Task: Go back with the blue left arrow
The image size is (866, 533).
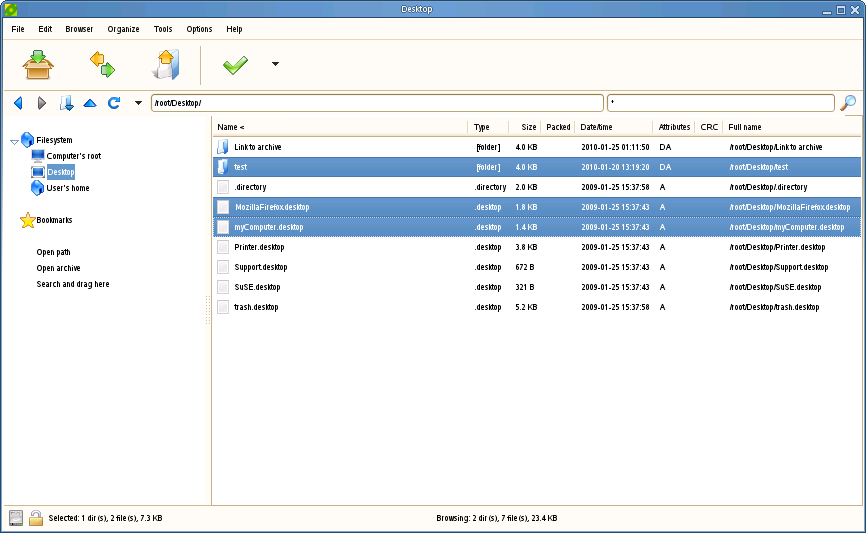Action: [x=18, y=103]
